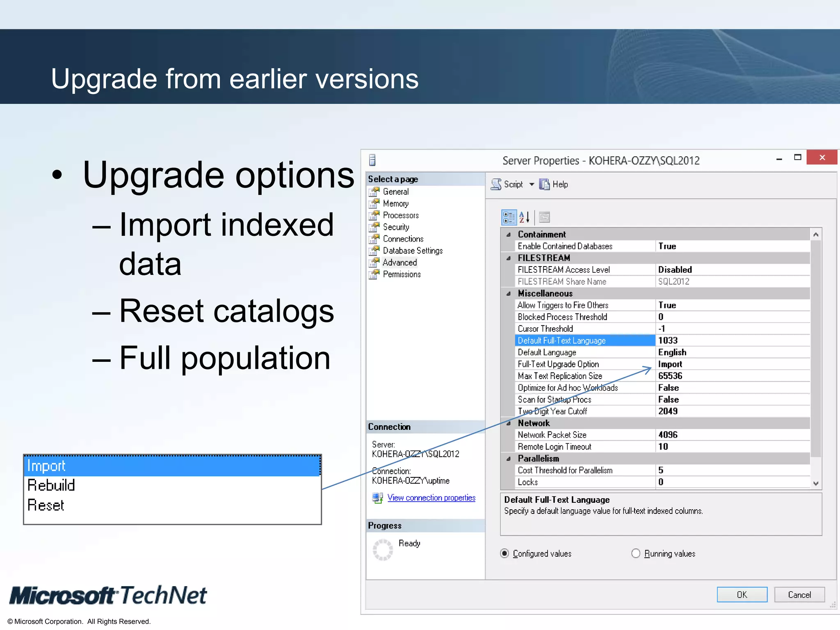
Task: Select Default Full-Text Language row
Action: (662, 340)
